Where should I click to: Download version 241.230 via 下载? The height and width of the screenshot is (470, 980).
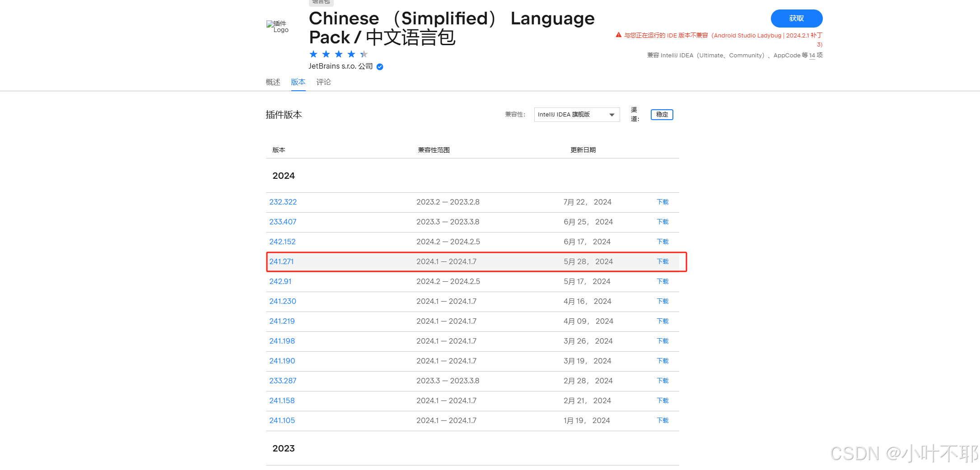[x=663, y=302]
